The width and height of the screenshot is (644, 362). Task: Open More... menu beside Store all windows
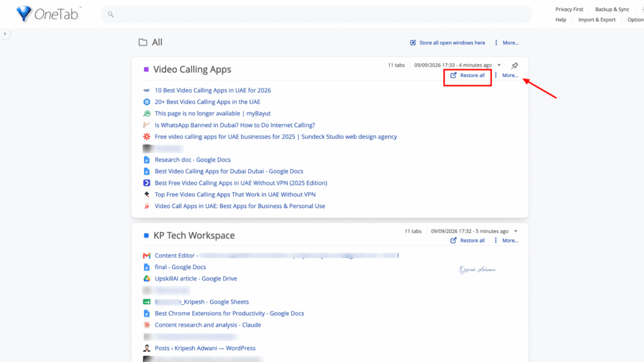507,43
